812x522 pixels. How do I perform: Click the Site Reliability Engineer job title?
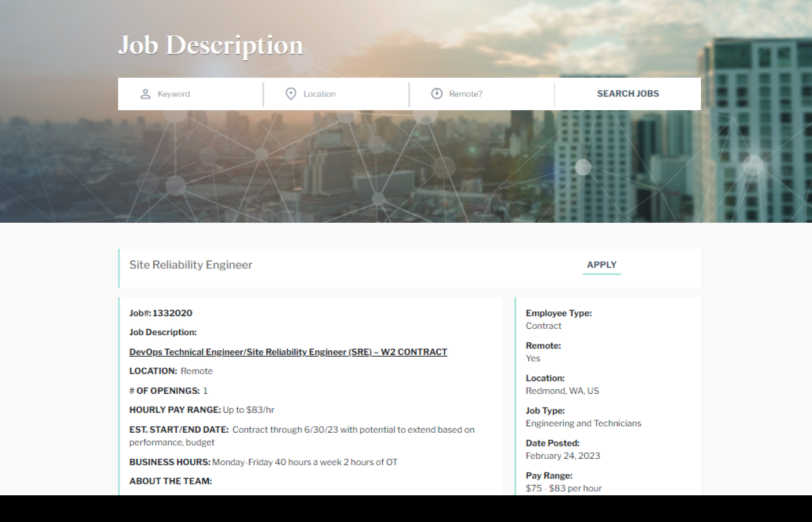(x=191, y=264)
